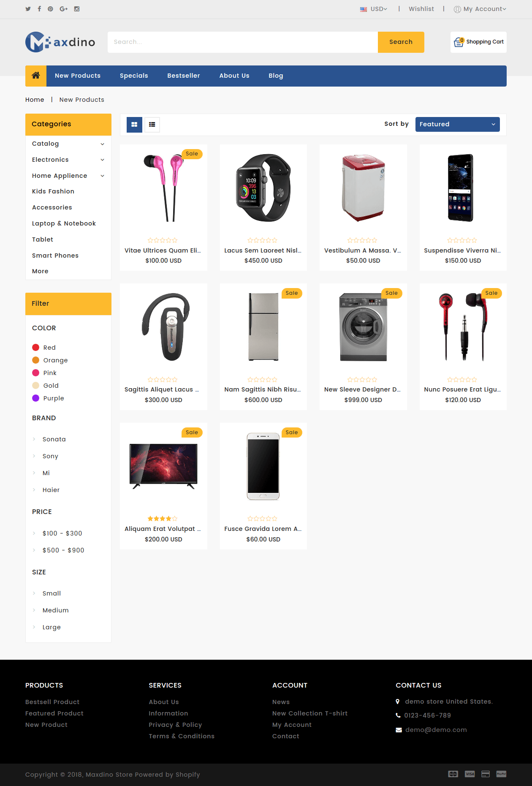Open the Facebook social icon

pos(39,9)
